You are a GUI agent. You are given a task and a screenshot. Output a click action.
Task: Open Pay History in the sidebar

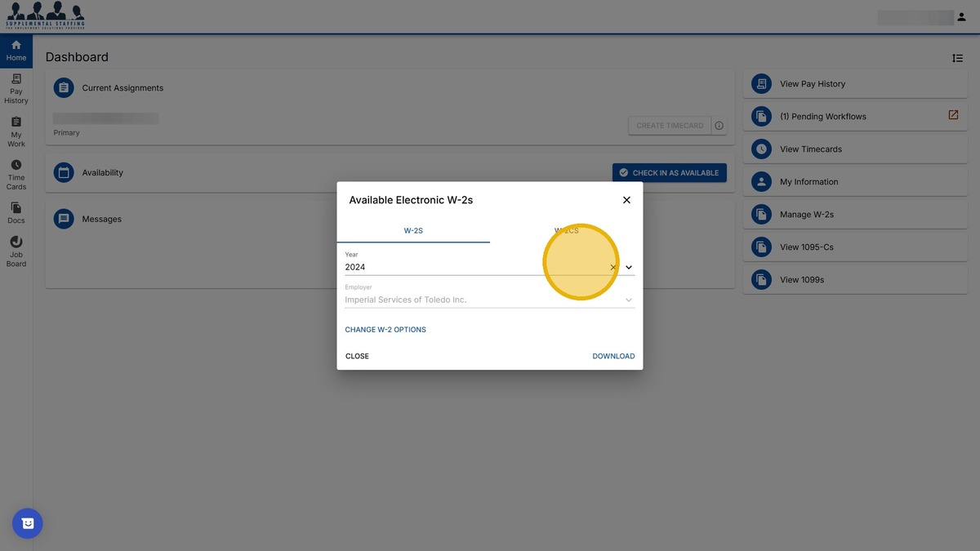(x=16, y=89)
